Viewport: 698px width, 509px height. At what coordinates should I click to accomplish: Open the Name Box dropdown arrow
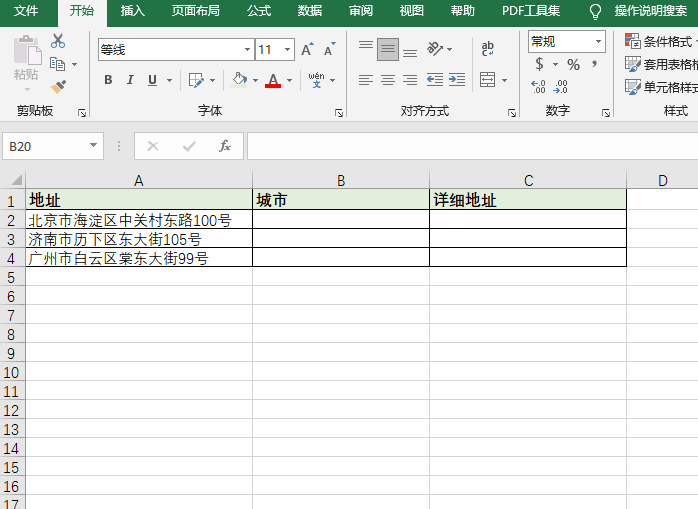[94, 146]
